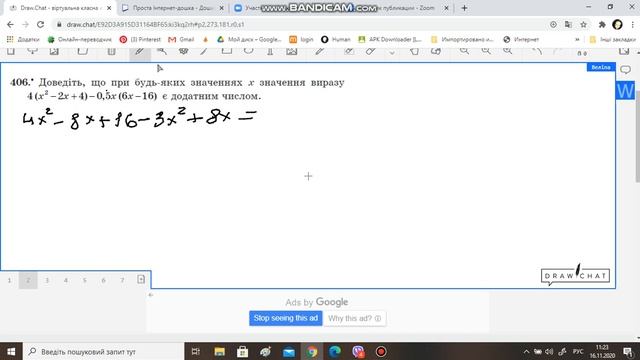This screenshot has height=360, width=640.
Task: Click the zoom indicator in address bar
Action: pyautogui.click(x=553, y=25)
